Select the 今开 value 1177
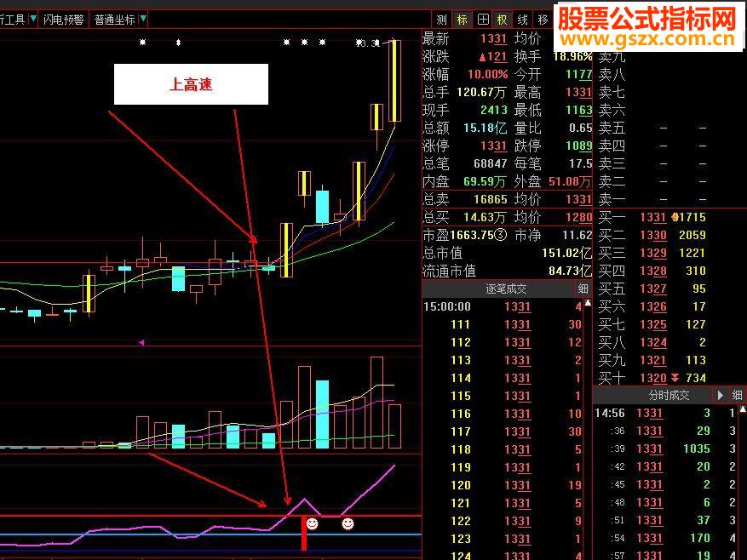The image size is (747, 560). click(x=578, y=74)
